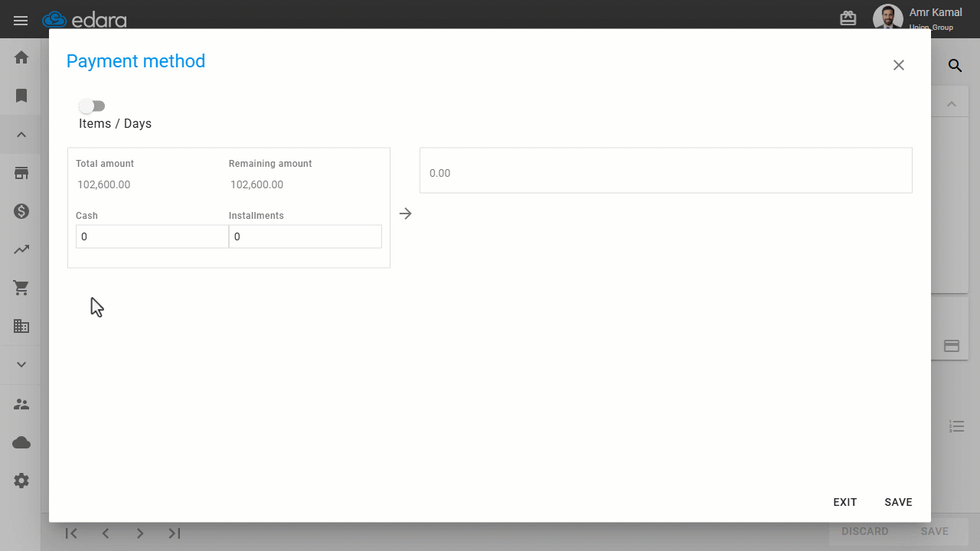Open the bookmark icon in sidebar
980x551 pixels.
click(21, 96)
